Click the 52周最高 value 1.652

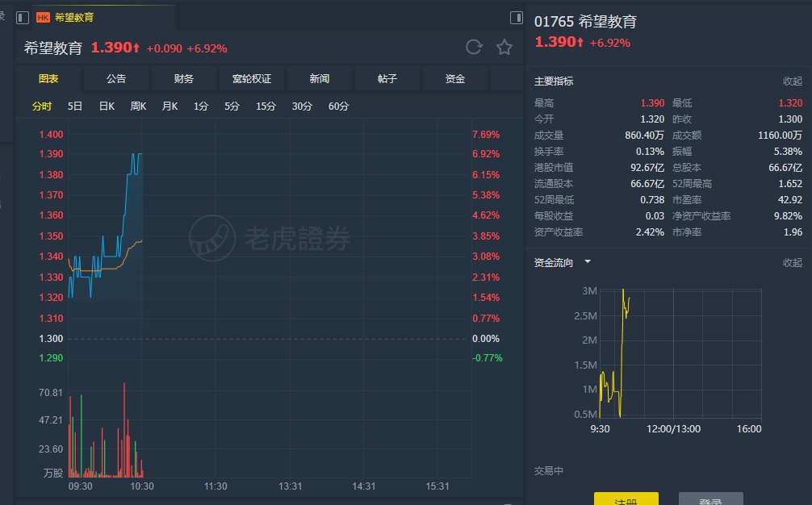coord(790,184)
